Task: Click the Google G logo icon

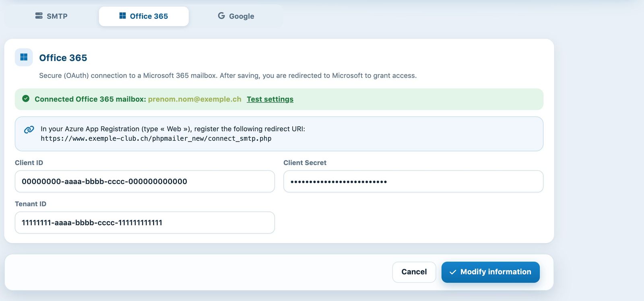Action: (221, 16)
